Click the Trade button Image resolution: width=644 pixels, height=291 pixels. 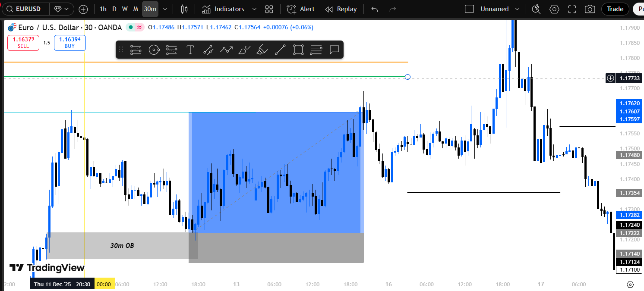615,9
